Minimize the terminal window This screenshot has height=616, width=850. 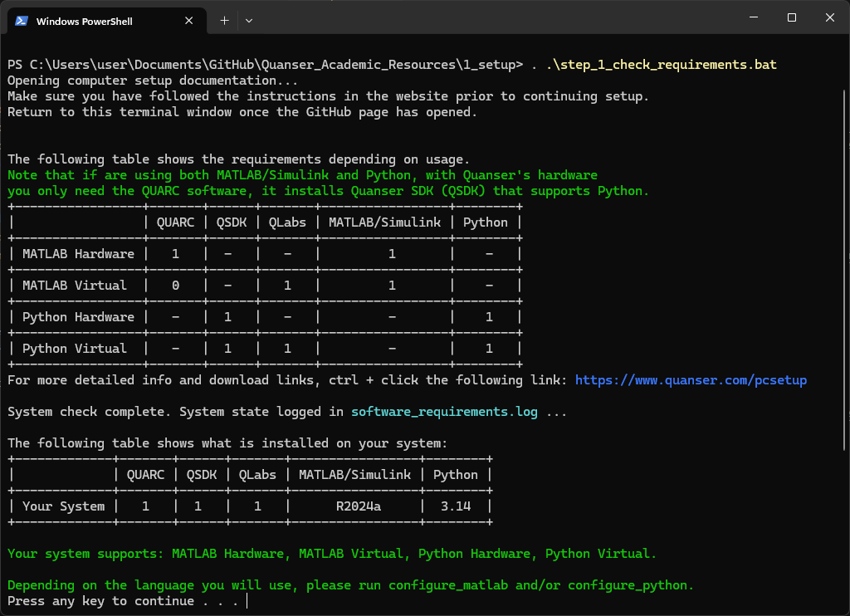(x=754, y=17)
